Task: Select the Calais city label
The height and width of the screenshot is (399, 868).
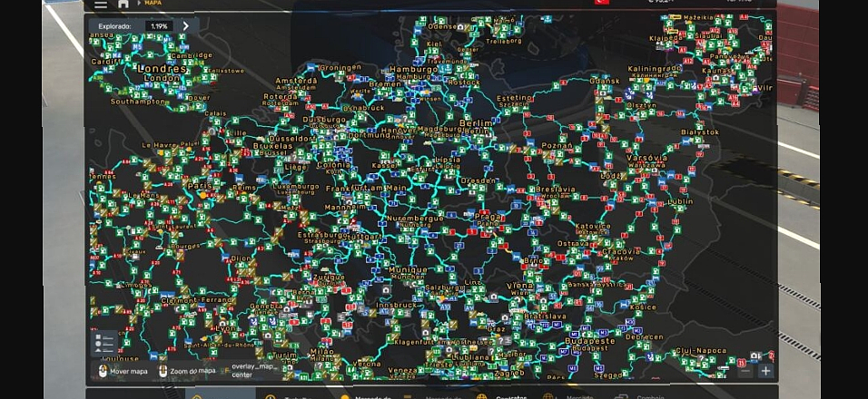Action: 215,113
